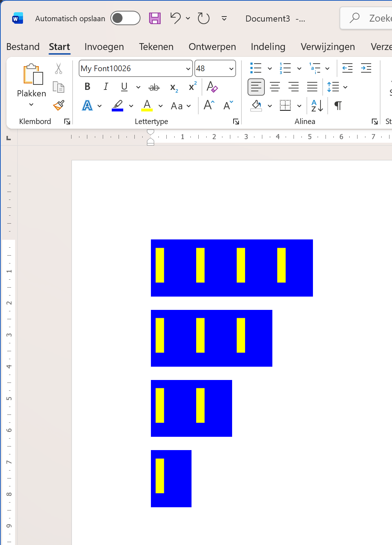The image size is (392, 545).
Task: Open the bullet list style dropdown
Action: click(x=269, y=68)
